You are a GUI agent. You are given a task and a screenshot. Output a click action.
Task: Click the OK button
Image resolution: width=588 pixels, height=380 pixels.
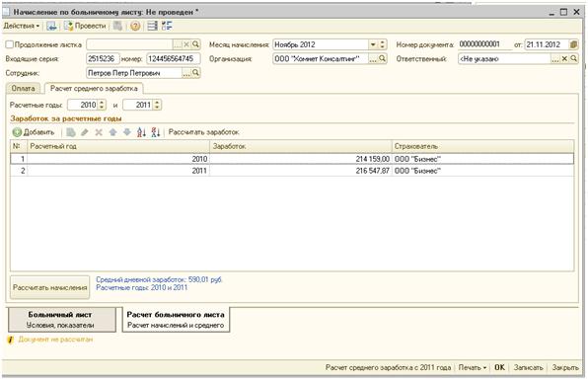pyautogui.click(x=499, y=368)
